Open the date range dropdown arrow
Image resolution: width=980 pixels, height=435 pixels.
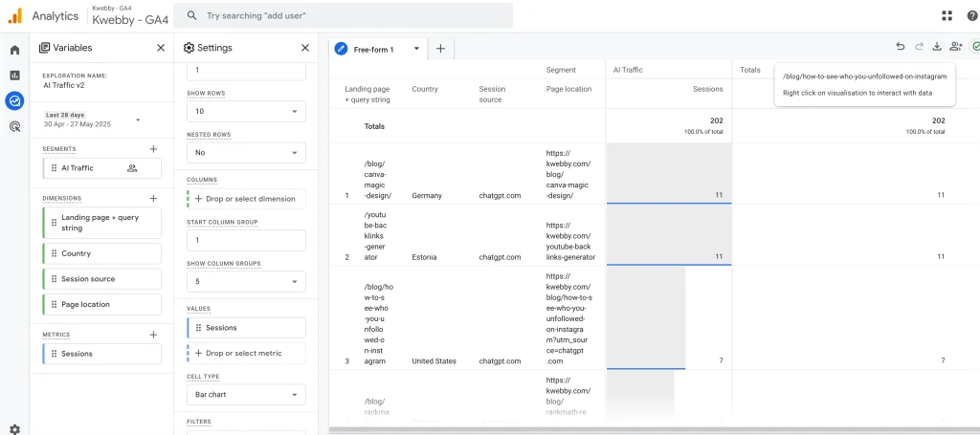coord(138,120)
